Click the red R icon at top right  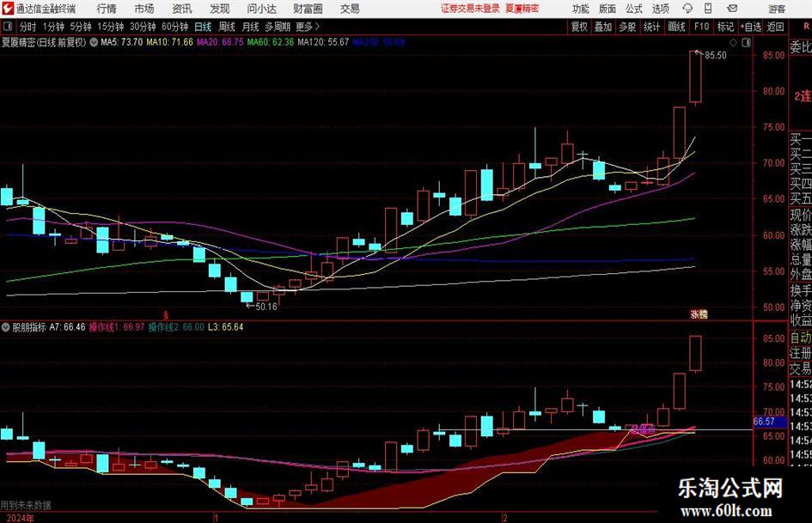coord(806,27)
